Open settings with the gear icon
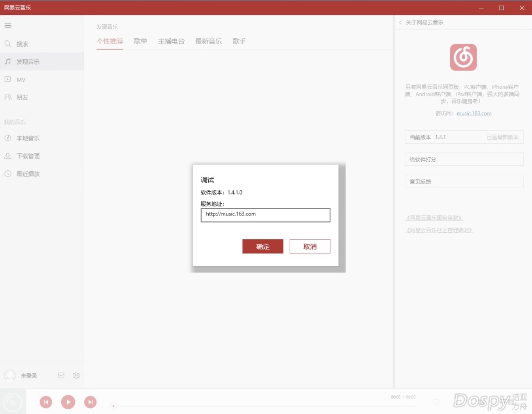The height and width of the screenshot is (414, 532). (x=76, y=375)
